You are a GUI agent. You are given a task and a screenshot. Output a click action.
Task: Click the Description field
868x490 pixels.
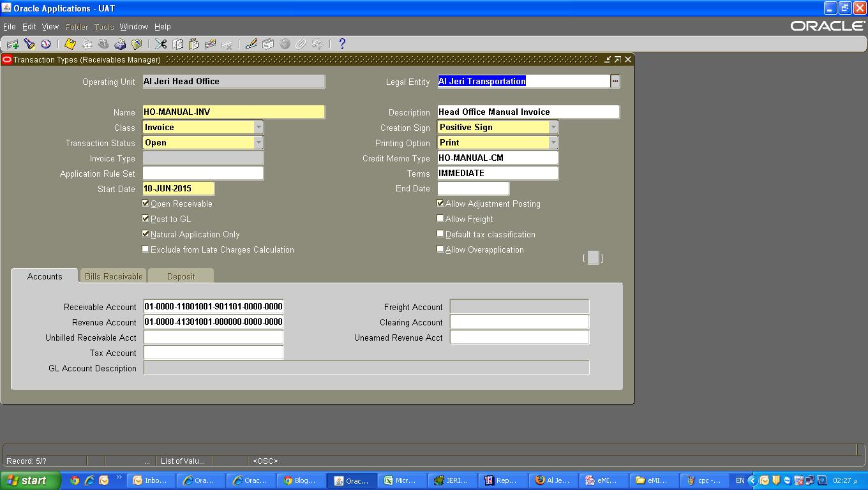pos(528,112)
